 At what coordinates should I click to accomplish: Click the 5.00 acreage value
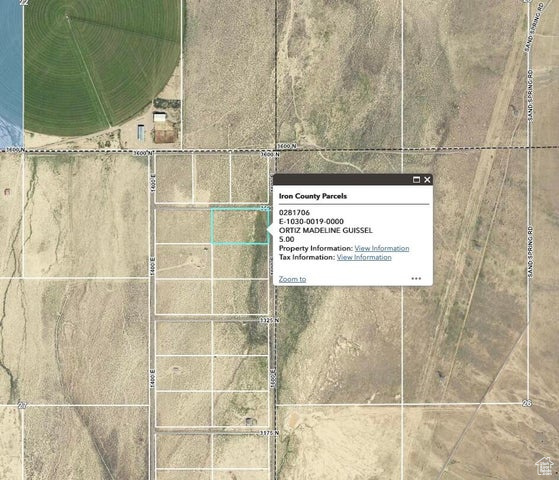[287, 239]
